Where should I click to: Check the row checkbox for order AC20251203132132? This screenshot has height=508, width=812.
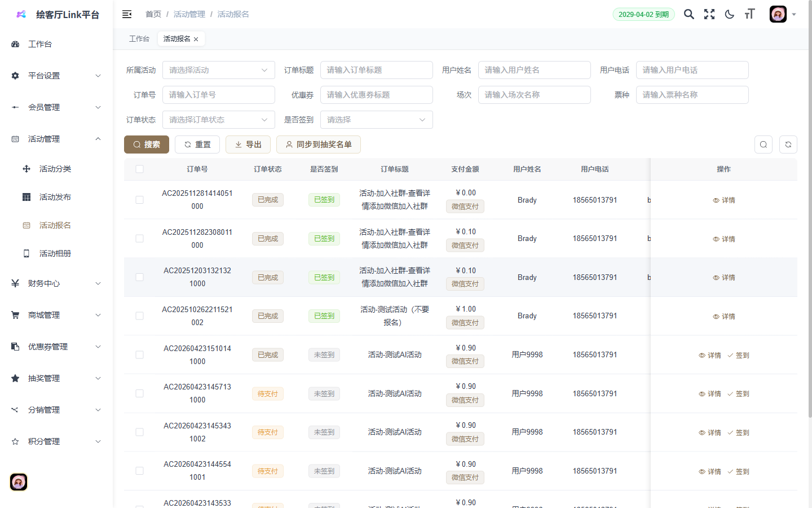(139, 277)
